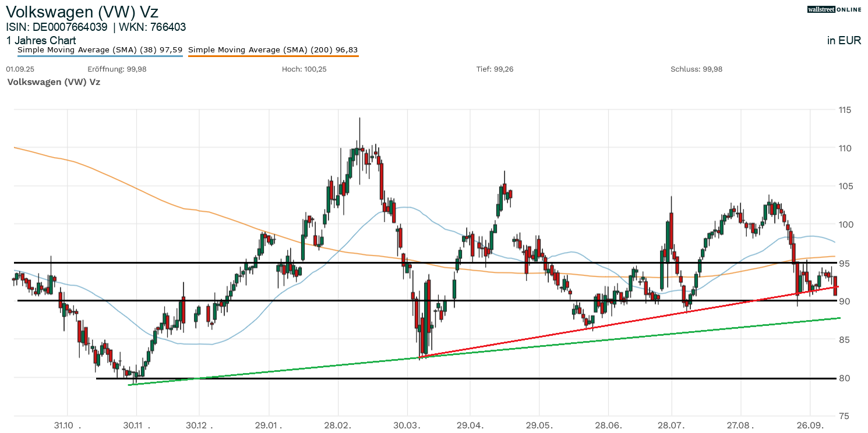Click the chart title Volkswagen (VW) Vz at top
This screenshot has width=868, height=433.
coord(82,12)
